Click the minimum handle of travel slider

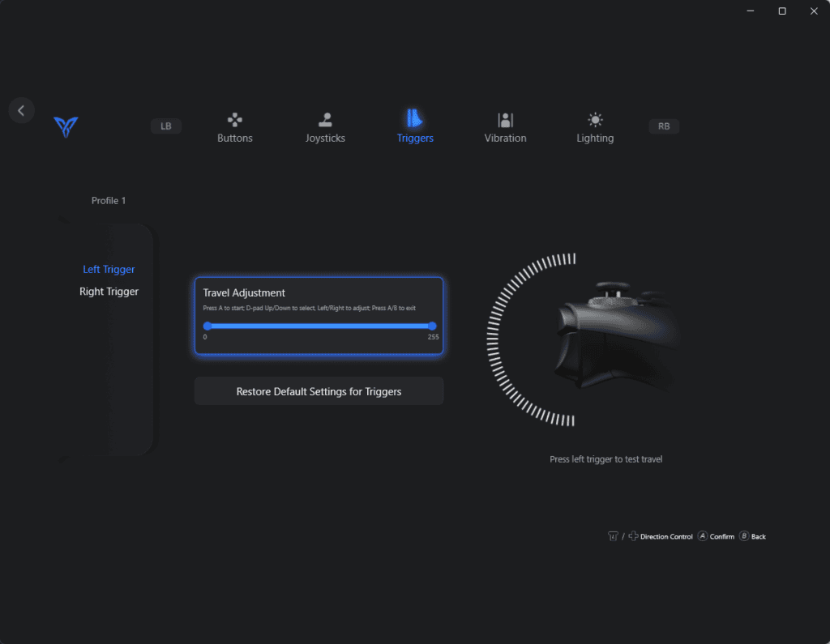point(207,326)
